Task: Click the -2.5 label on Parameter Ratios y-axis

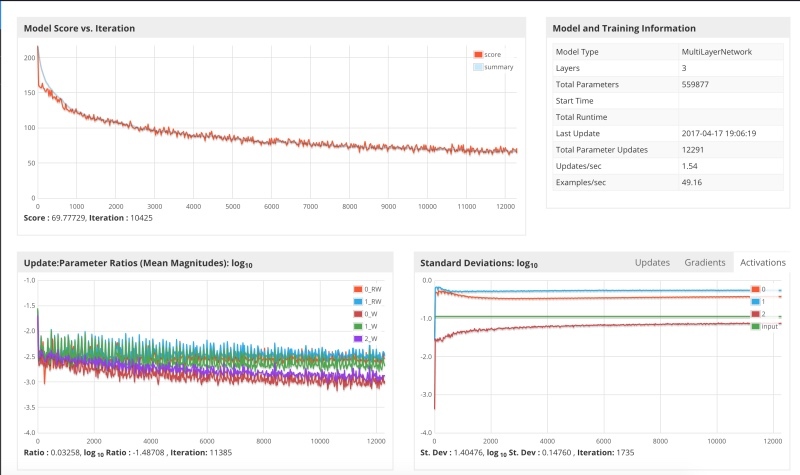Action: (30, 357)
